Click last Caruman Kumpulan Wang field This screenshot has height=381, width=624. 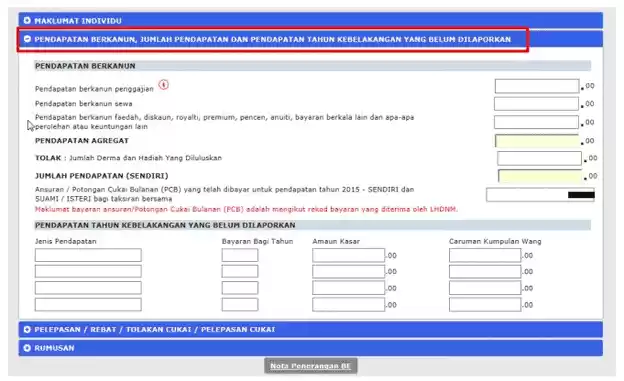coord(485,305)
